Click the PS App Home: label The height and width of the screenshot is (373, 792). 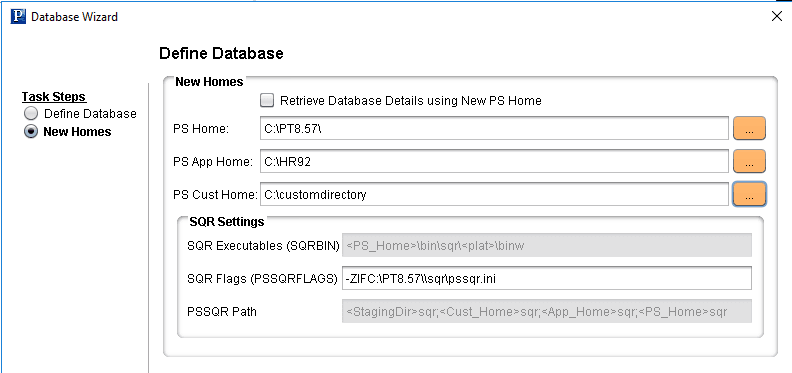click(213, 162)
